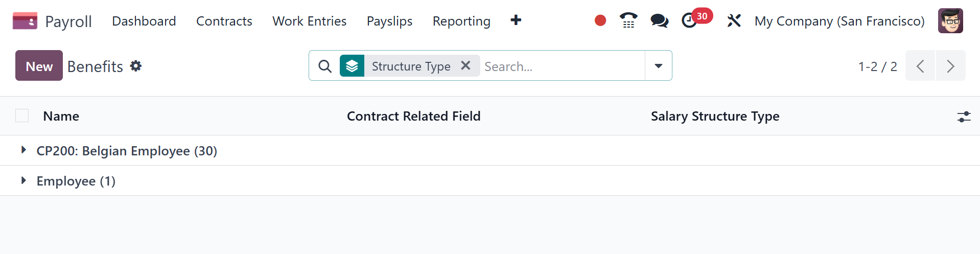The image size is (980, 254).
Task: Open the VoIP phone dialer icon
Action: pos(628,20)
